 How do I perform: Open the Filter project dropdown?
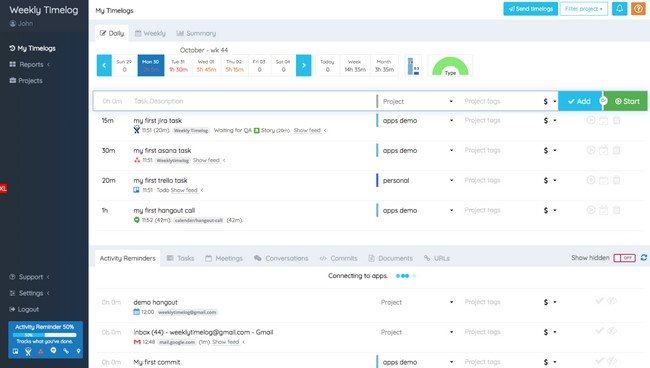[x=584, y=9]
